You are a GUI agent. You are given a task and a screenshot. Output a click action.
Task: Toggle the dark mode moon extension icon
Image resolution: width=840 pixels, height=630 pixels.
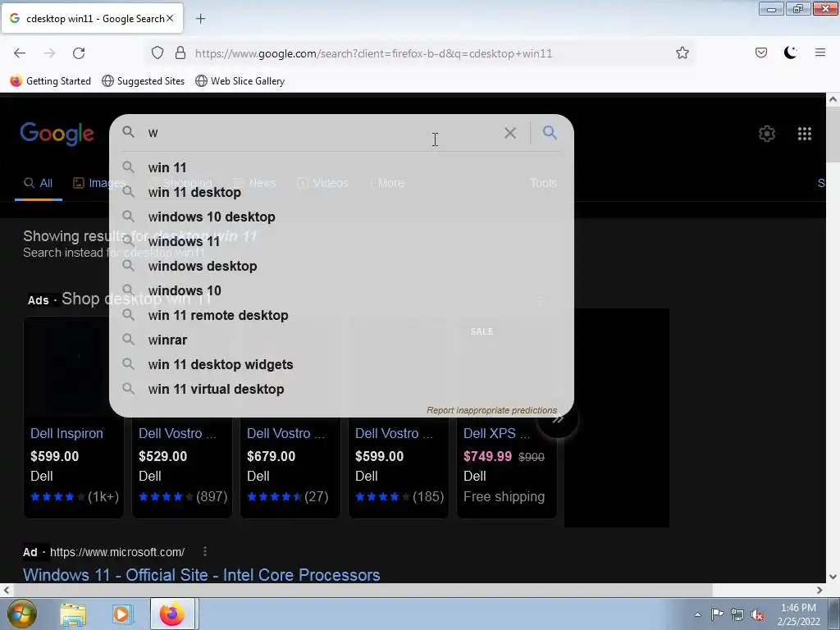pos(790,52)
